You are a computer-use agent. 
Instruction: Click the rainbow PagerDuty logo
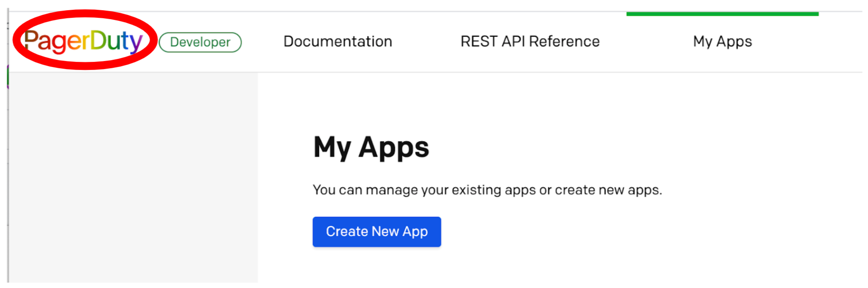tap(83, 42)
